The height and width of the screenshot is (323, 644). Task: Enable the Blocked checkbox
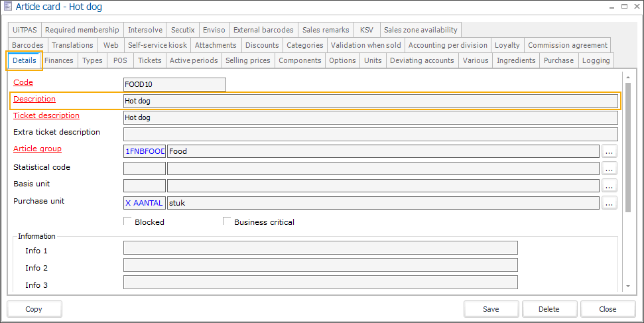click(x=128, y=222)
